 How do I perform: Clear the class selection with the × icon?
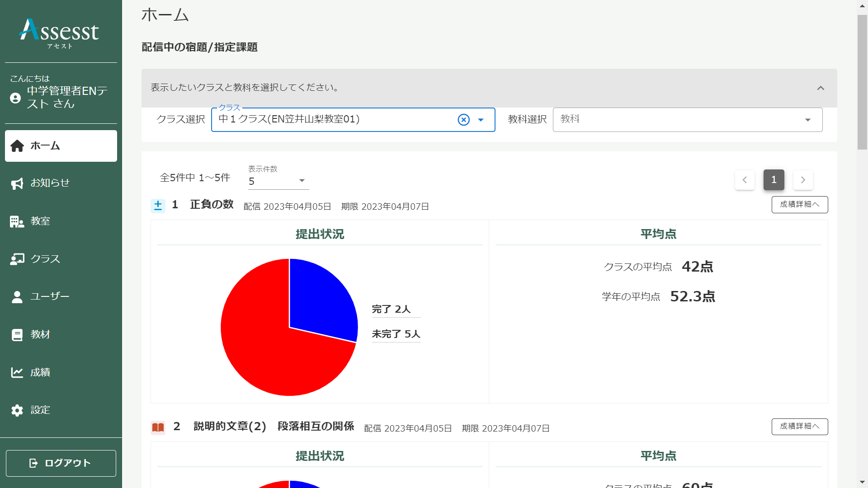coord(463,120)
